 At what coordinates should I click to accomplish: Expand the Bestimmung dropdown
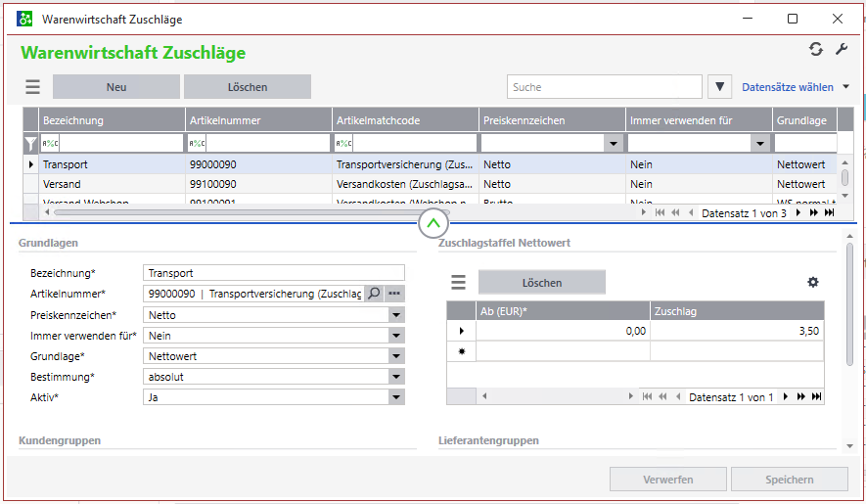[x=395, y=377]
